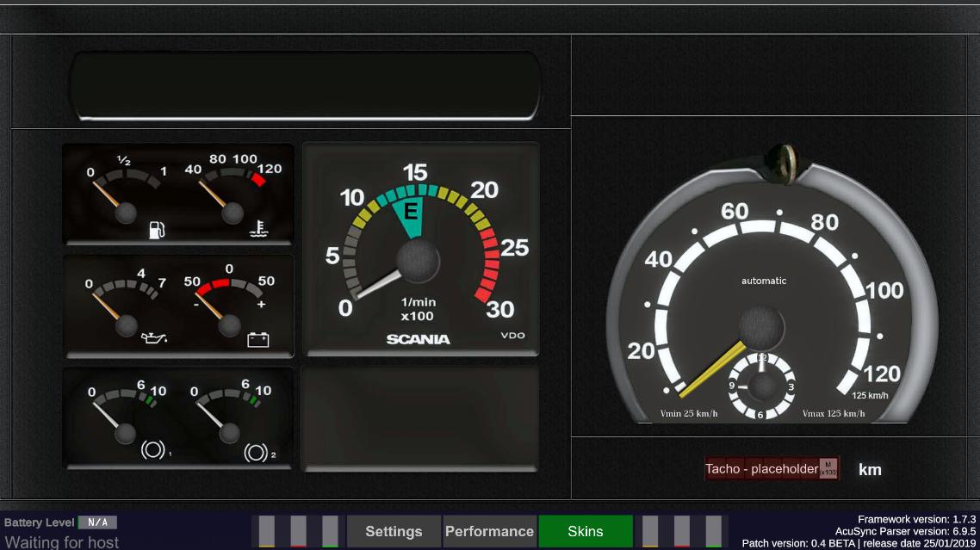Select the green Skins tab

tap(586, 531)
